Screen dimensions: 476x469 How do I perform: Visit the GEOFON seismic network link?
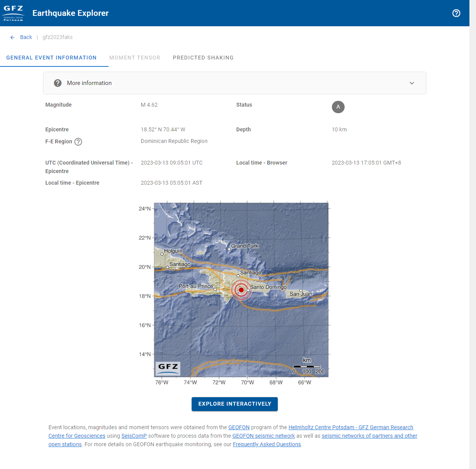click(263, 436)
